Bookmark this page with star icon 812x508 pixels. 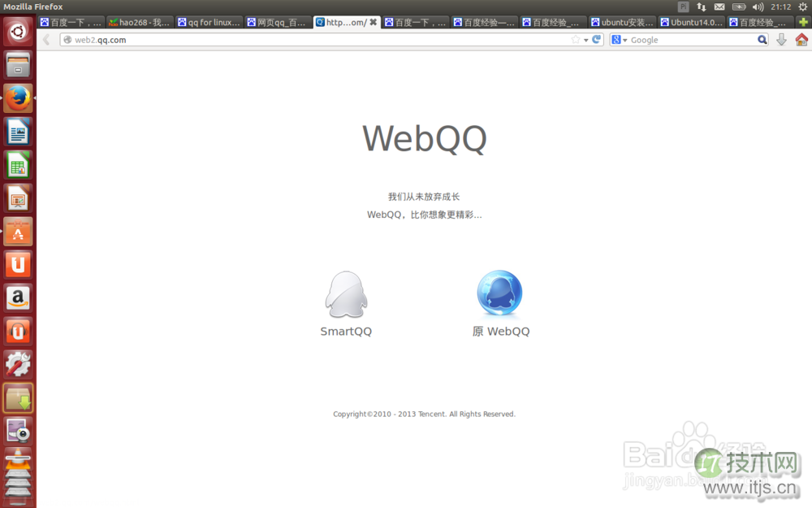coord(576,40)
